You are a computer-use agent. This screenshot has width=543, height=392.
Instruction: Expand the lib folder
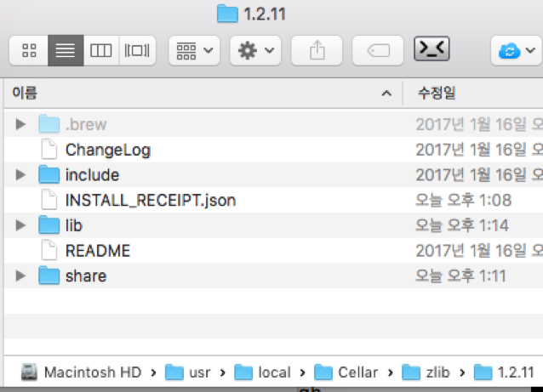21,226
